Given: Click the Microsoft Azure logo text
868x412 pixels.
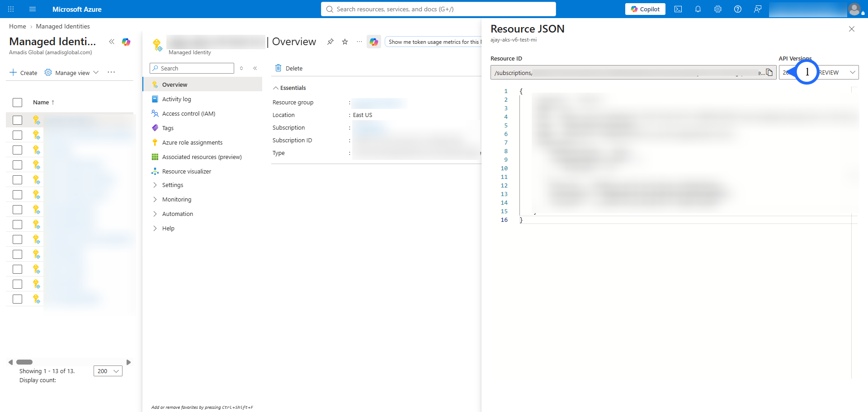Looking at the screenshot, I should pyautogui.click(x=77, y=9).
